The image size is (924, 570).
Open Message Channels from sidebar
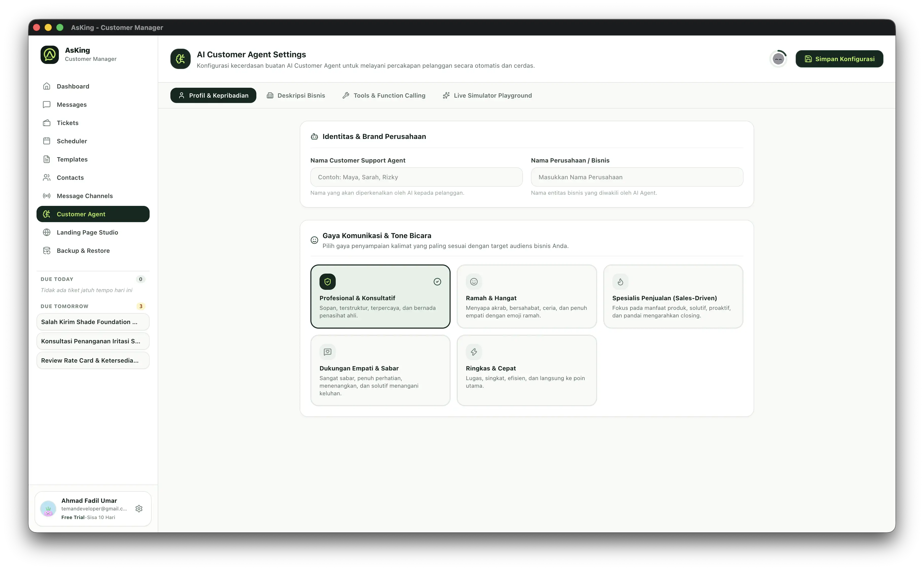pyautogui.click(x=93, y=196)
